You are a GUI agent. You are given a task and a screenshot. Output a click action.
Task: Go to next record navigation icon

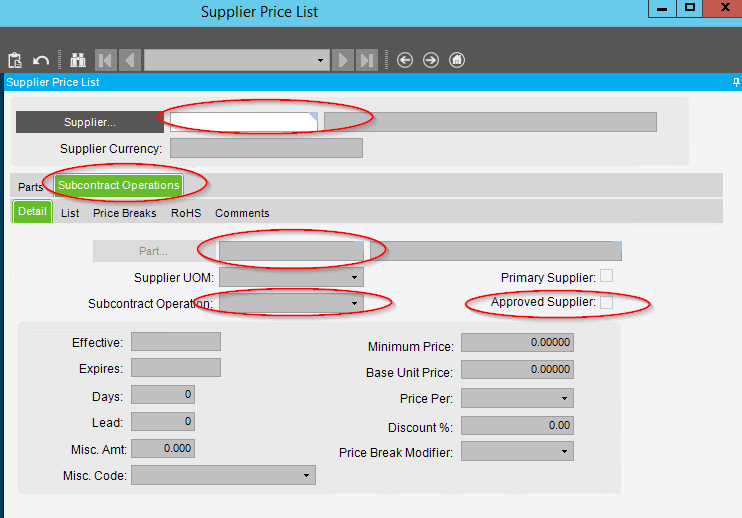coord(343,60)
